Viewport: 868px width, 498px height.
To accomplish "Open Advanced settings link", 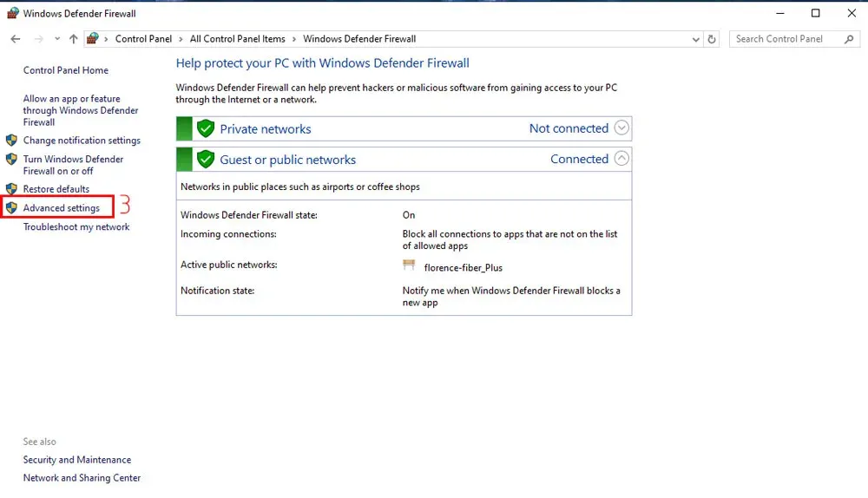I will (x=62, y=208).
